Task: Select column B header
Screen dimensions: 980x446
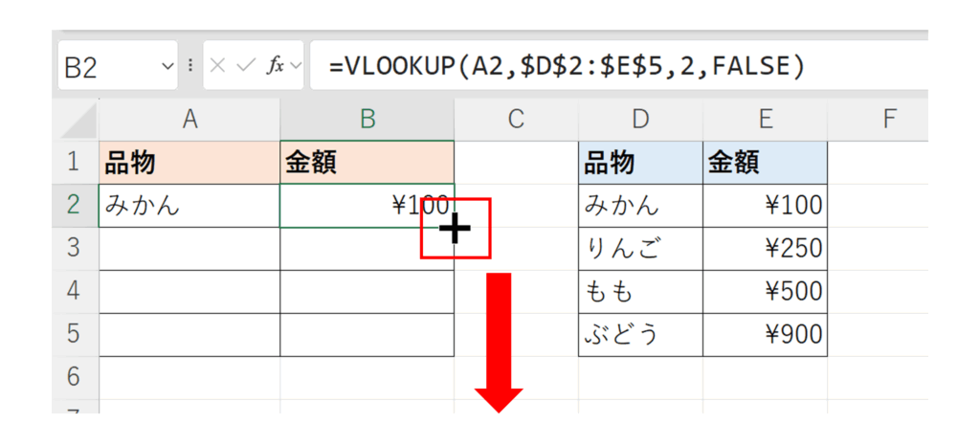Action: click(x=367, y=119)
